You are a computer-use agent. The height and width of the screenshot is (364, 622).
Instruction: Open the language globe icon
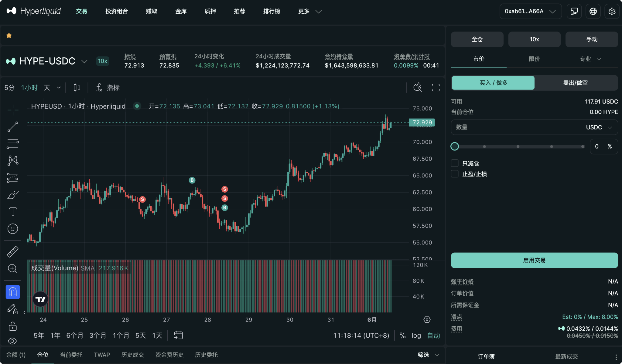coord(593,11)
